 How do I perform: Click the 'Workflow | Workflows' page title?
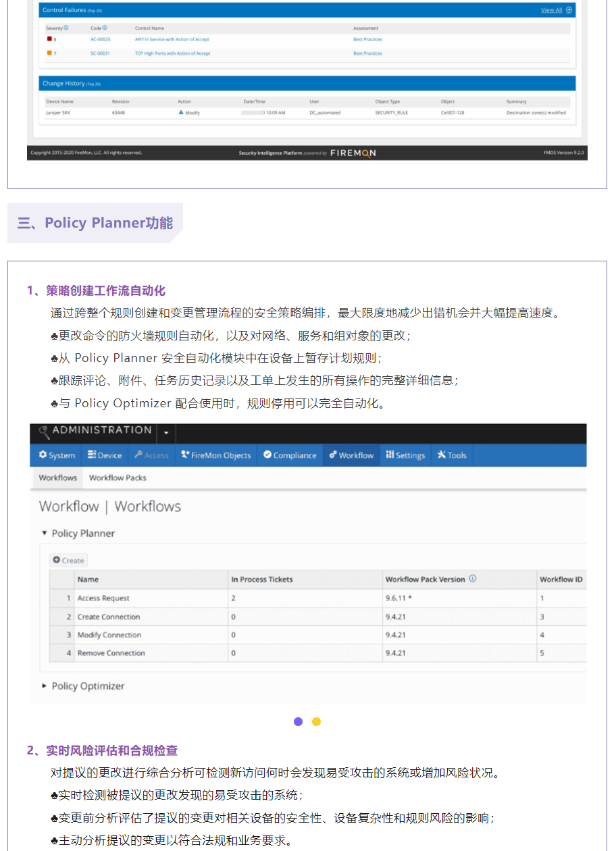pyautogui.click(x=110, y=507)
